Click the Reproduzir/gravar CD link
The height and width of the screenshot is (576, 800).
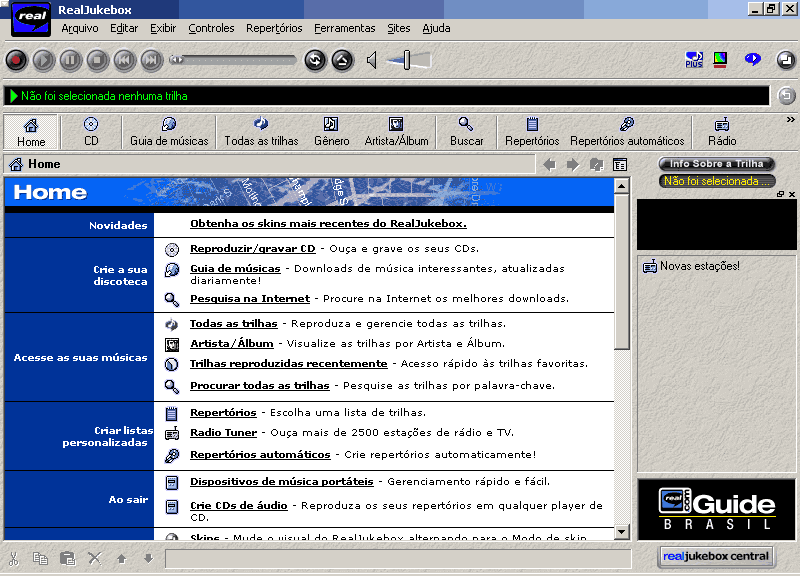pyautogui.click(x=252, y=248)
